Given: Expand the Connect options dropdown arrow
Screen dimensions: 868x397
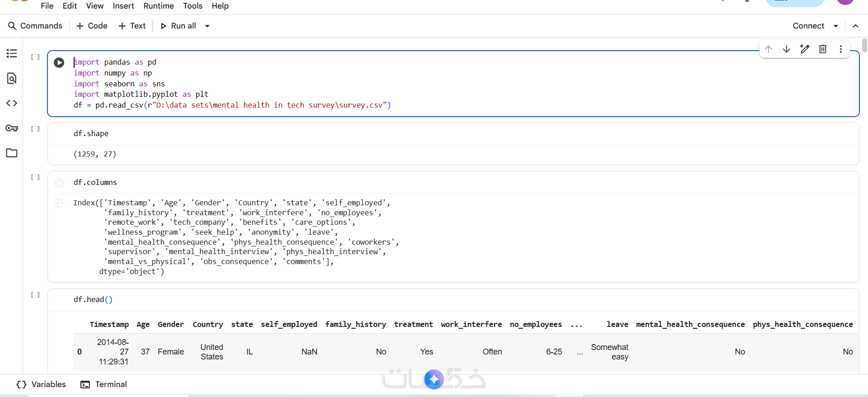Looking at the screenshot, I should (x=836, y=26).
